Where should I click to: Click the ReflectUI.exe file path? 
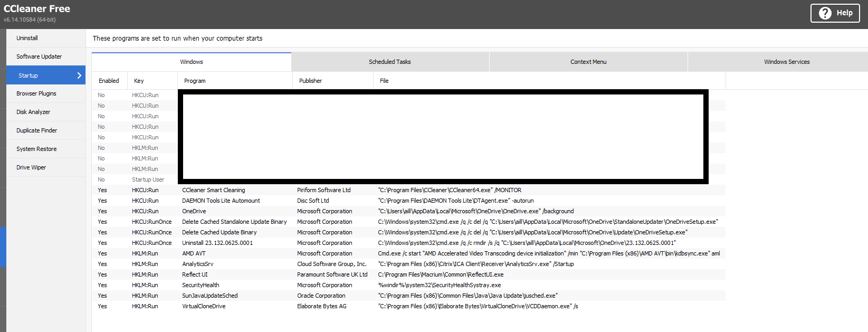(x=441, y=274)
